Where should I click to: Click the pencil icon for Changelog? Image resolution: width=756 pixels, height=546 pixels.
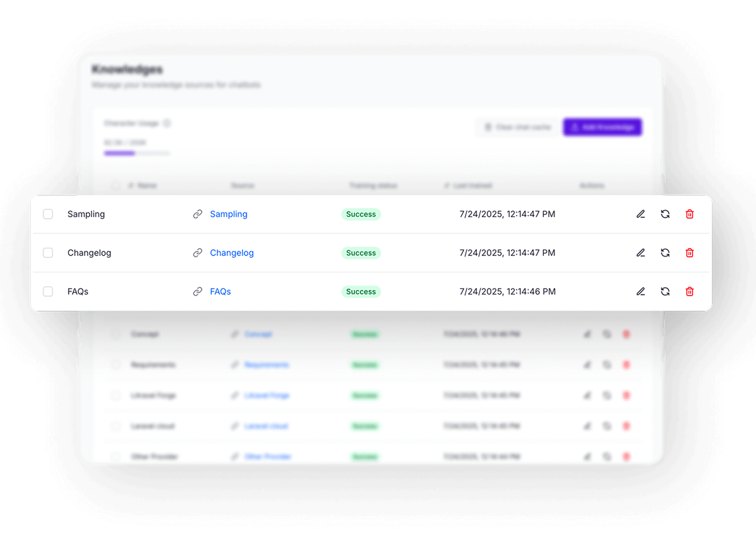pyautogui.click(x=641, y=253)
